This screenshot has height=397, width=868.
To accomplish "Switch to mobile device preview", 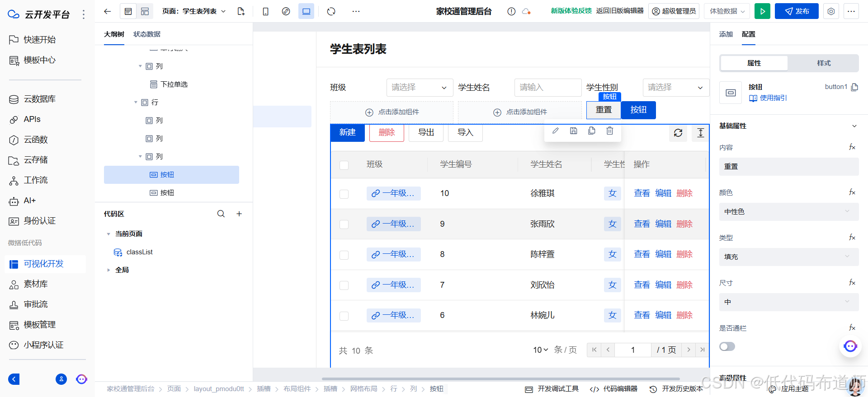I will (x=266, y=11).
